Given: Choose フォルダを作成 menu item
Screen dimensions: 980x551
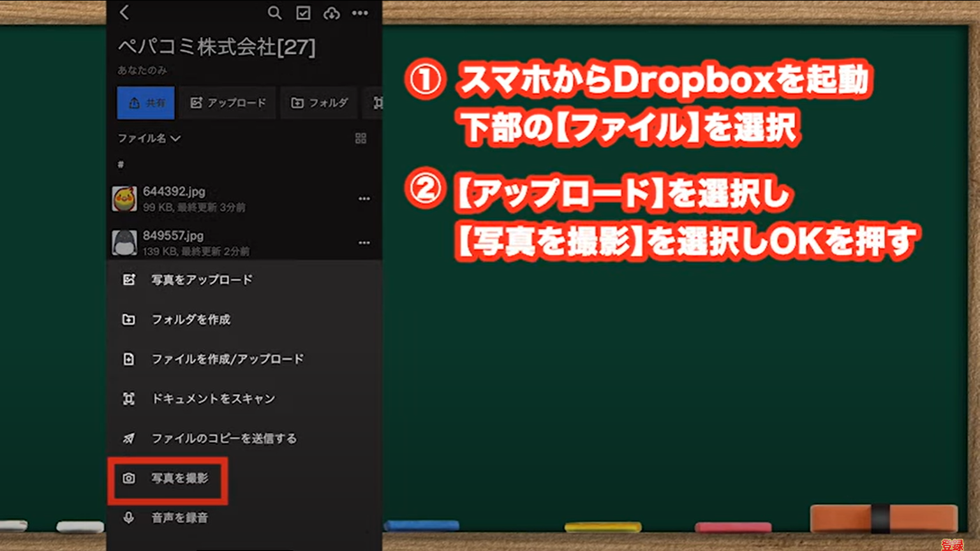Looking at the screenshot, I should [244, 319].
